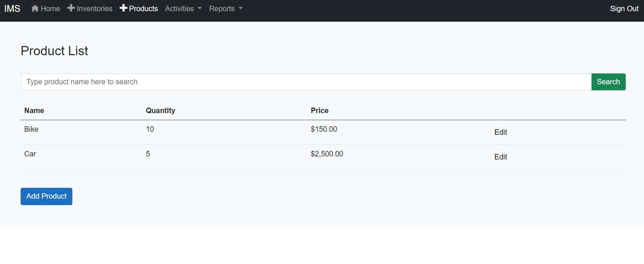Open the Inventories navigation item
The height and width of the screenshot is (264, 644).
(94, 8)
